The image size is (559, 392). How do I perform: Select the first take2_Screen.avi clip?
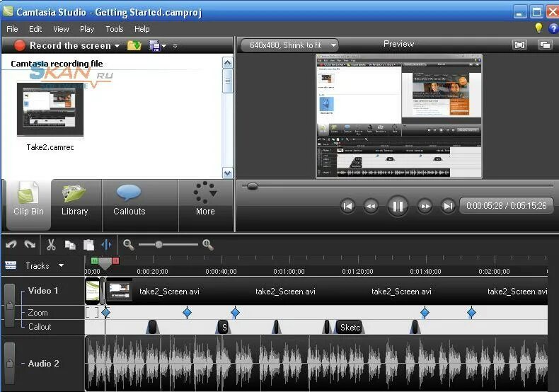[169, 292]
